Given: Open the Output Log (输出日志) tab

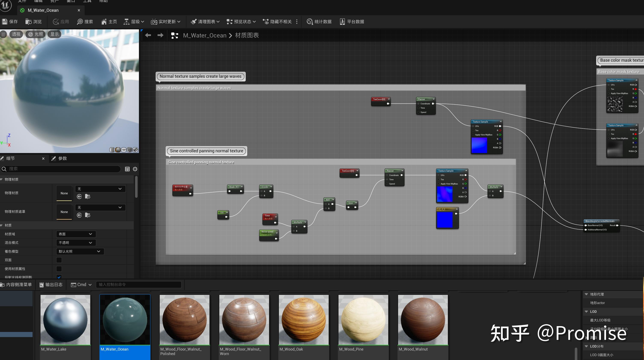Looking at the screenshot, I should (x=51, y=285).
